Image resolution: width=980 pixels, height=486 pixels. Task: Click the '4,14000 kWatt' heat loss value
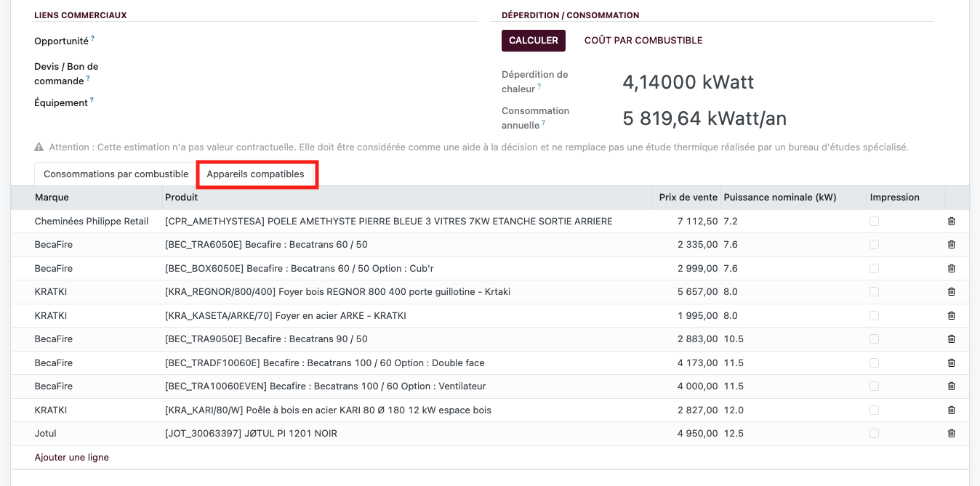pos(688,82)
